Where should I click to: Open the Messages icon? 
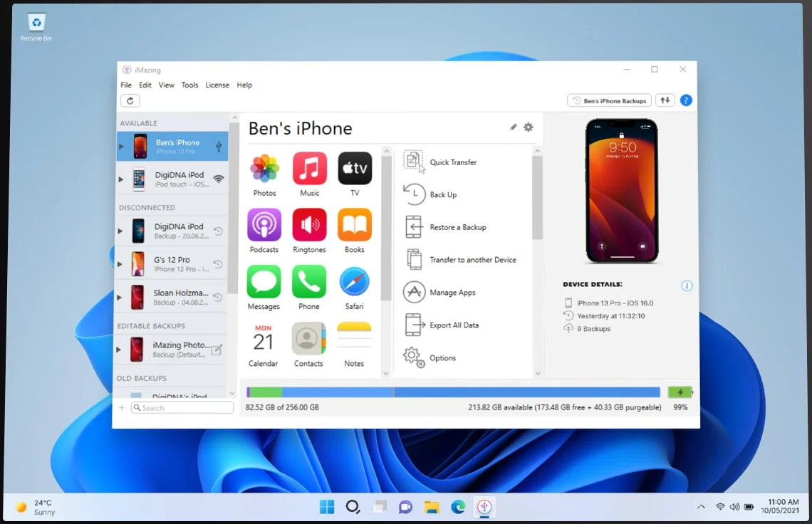[x=264, y=282]
